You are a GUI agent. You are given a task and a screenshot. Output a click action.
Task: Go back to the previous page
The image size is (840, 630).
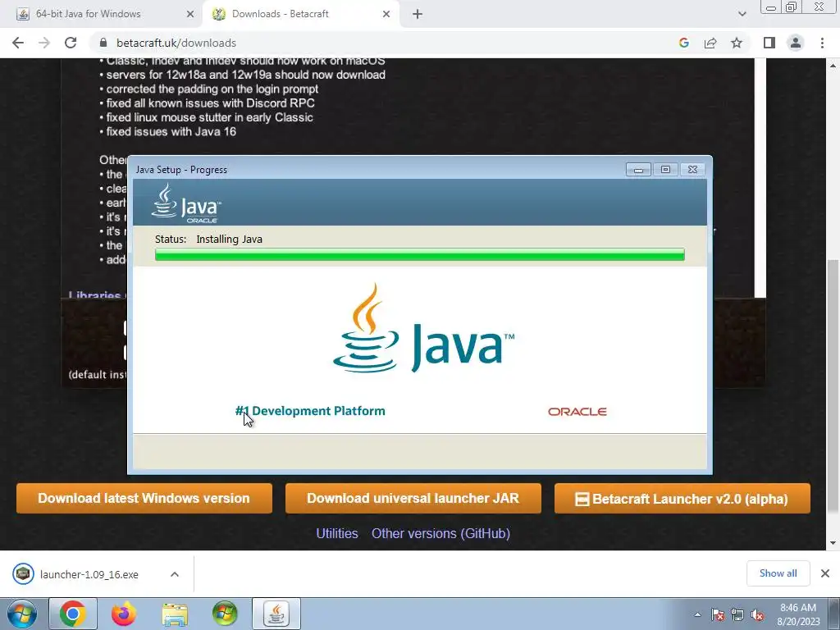18,43
